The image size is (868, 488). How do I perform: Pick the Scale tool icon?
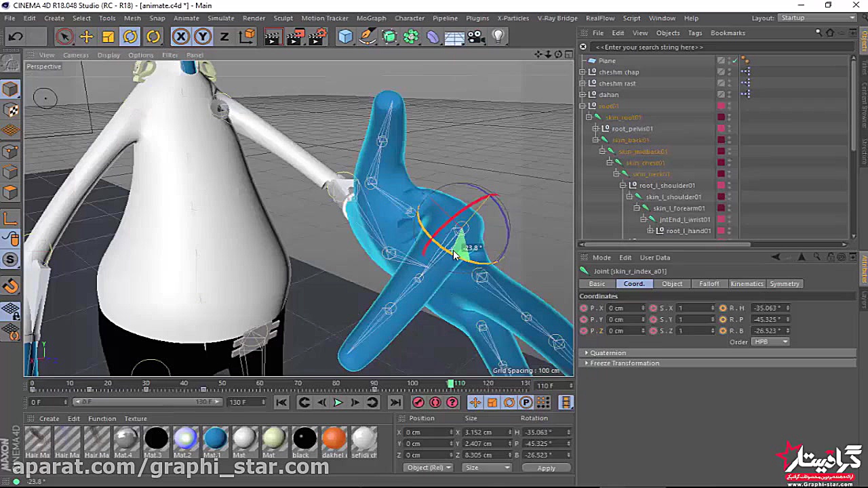coord(108,37)
